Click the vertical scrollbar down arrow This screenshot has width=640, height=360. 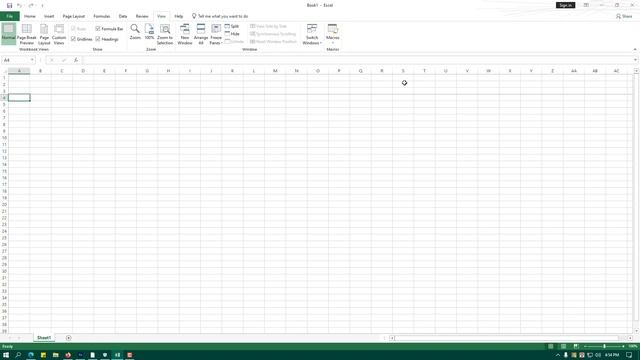tap(636, 331)
